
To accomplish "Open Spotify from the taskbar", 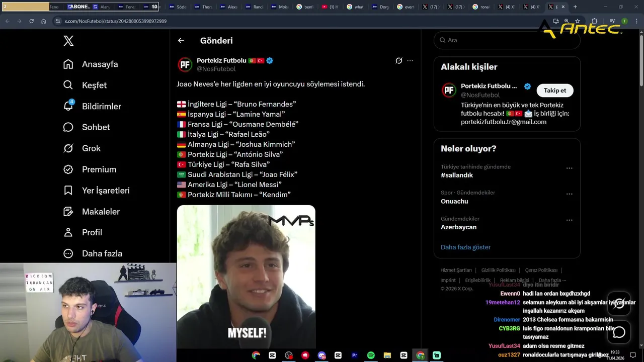I will coord(371,355).
